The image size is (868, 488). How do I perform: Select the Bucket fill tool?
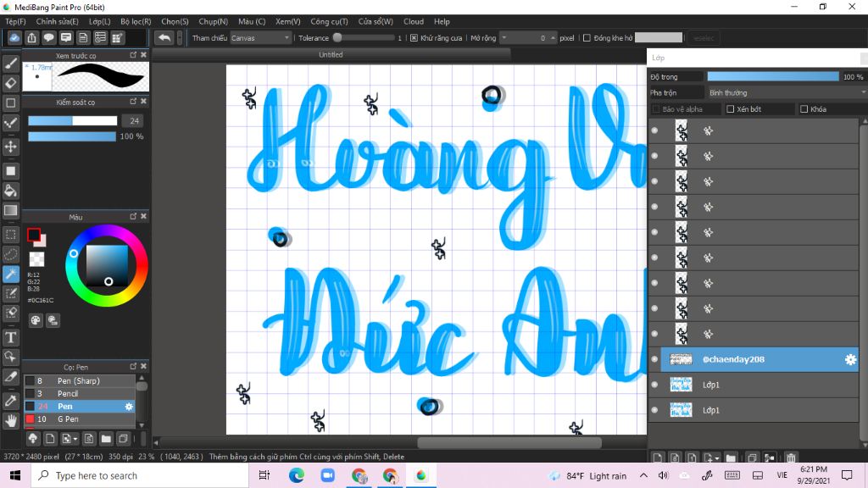pos(10,191)
